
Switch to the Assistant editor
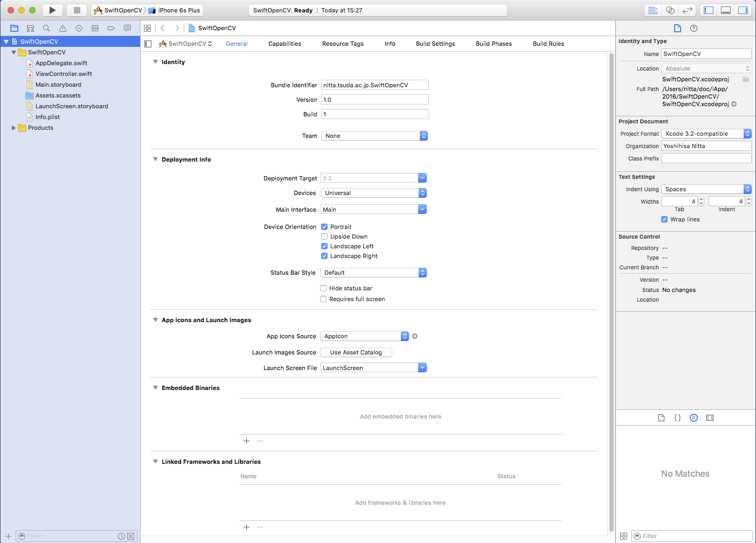point(670,10)
